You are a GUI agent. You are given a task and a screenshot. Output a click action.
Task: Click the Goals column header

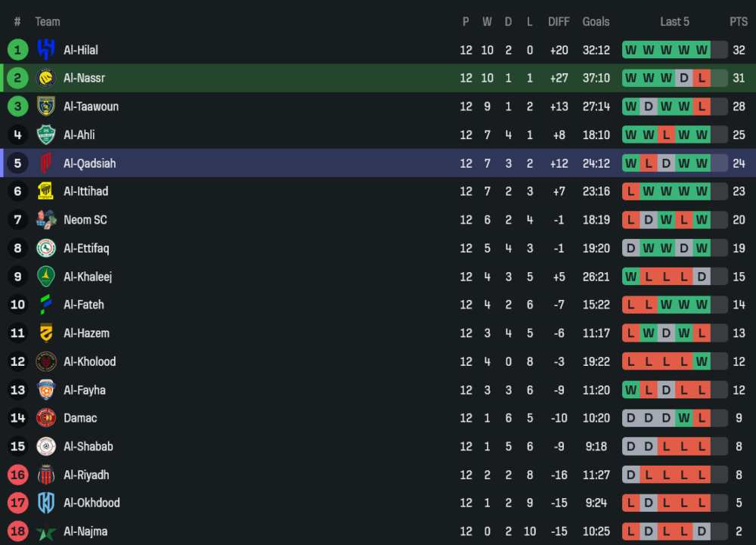[x=596, y=22]
